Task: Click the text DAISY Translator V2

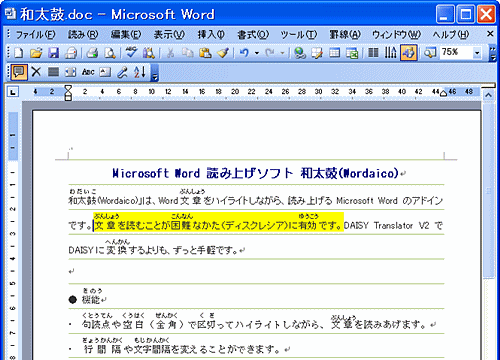Action: click(x=387, y=226)
